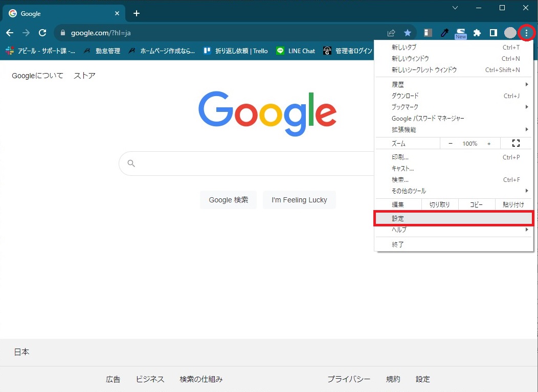Image resolution: width=538 pixels, height=392 pixels.
Task: Click the address bar URL google.com/?hl=ja
Action: click(x=101, y=33)
